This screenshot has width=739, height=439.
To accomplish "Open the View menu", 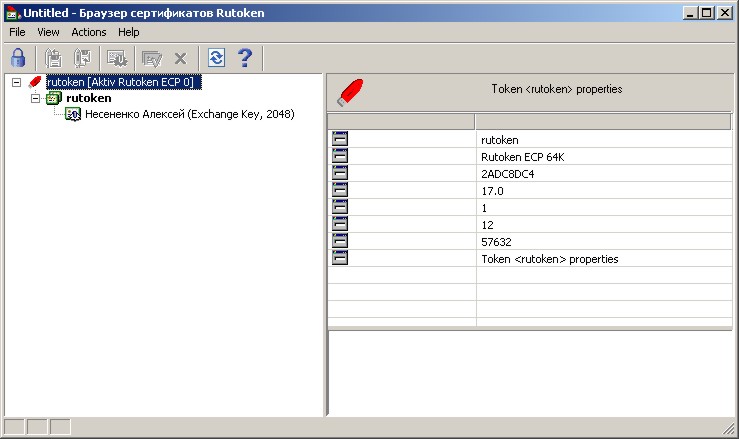I will (48, 32).
